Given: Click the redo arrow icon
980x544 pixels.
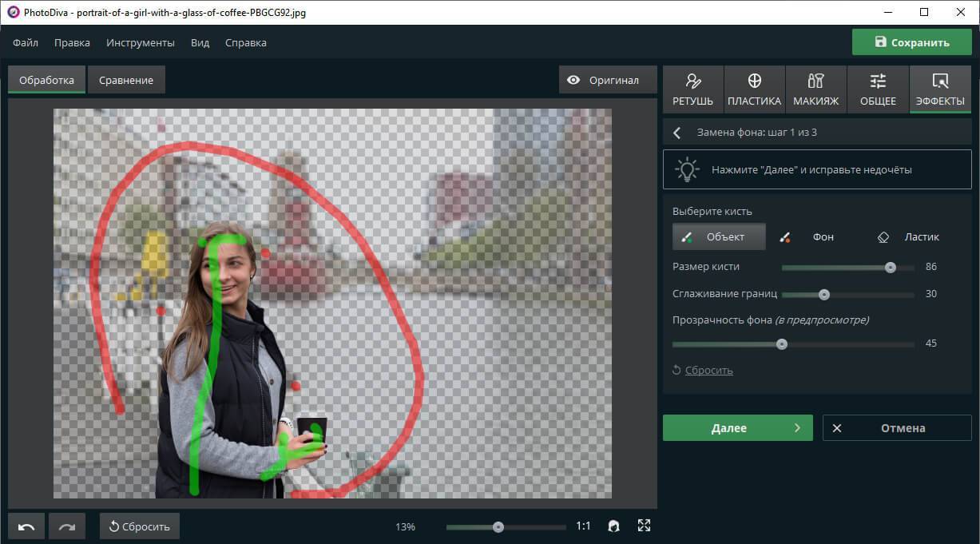Looking at the screenshot, I should pyautogui.click(x=67, y=526).
